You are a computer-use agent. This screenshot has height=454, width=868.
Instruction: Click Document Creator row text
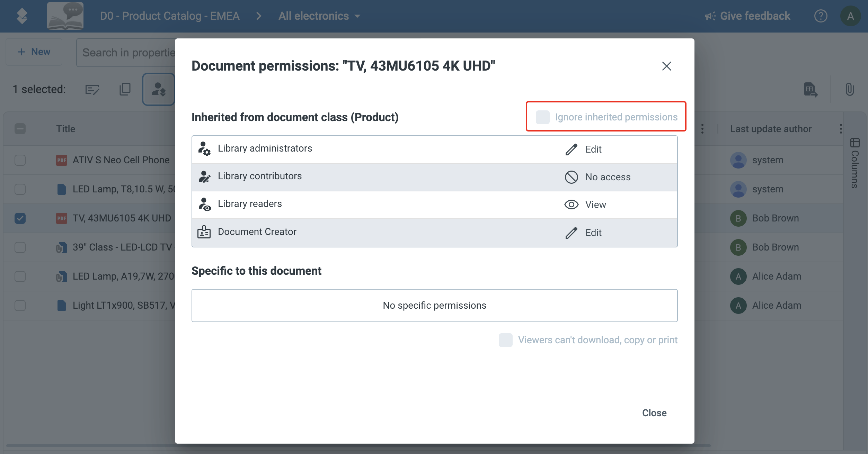pyautogui.click(x=257, y=232)
